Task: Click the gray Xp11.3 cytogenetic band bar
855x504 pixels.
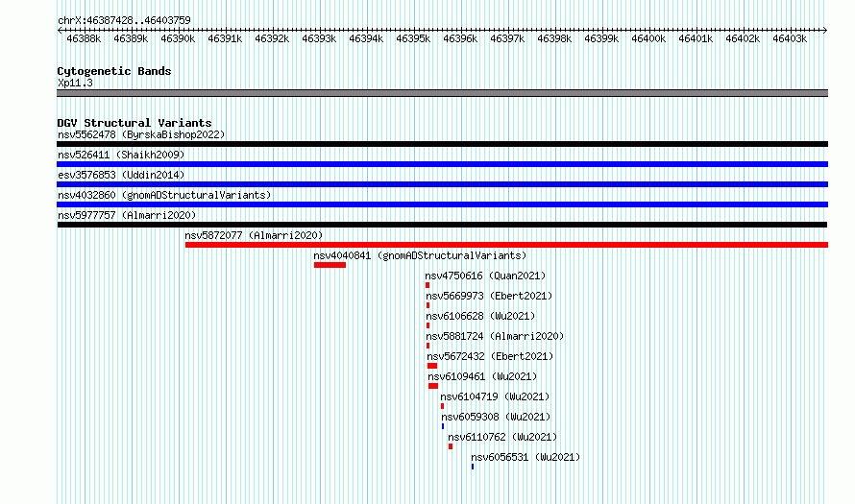Action: pos(442,93)
